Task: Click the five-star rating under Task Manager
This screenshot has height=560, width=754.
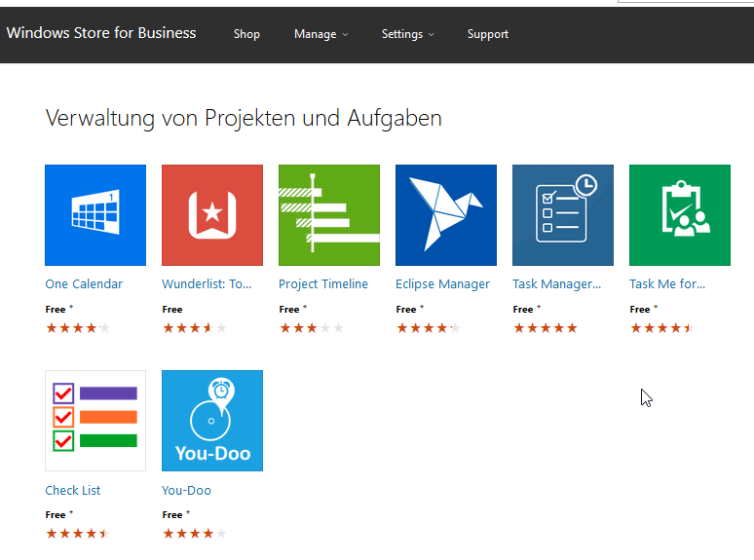Action: [545, 328]
